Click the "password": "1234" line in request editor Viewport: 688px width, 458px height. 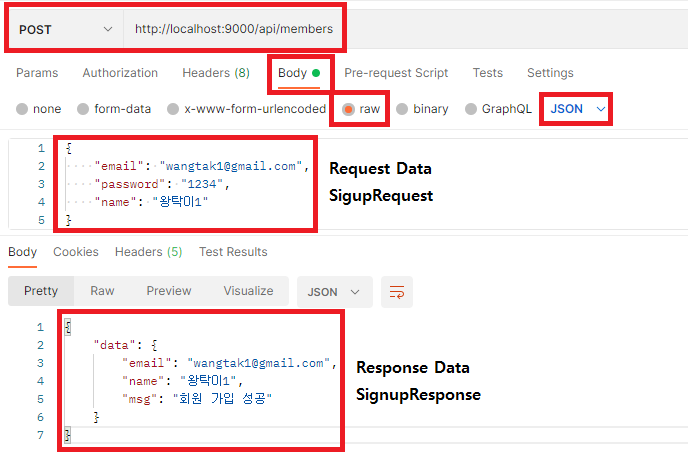click(162, 184)
